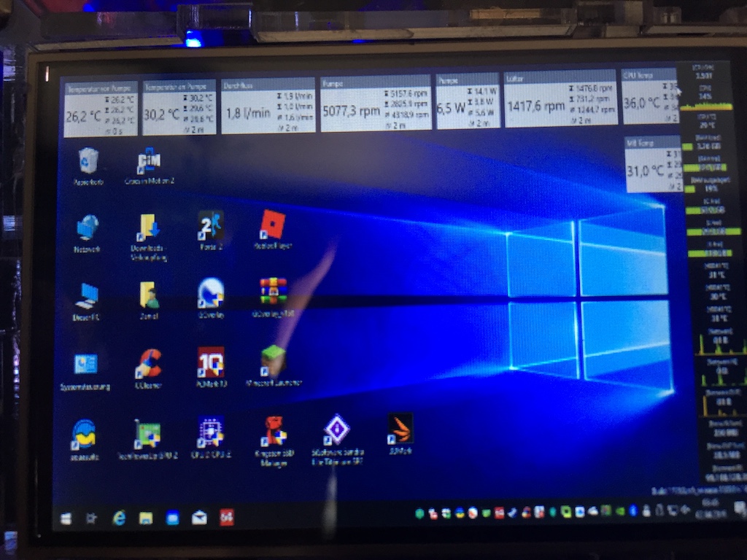Launch Roblox Player red icon
Viewport: 747px width, 560px height.
click(x=273, y=230)
